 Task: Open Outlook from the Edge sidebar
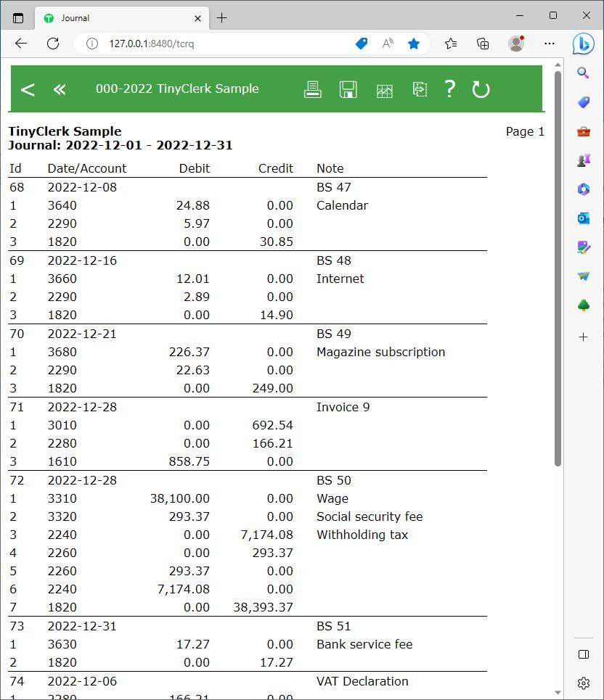point(584,218)
